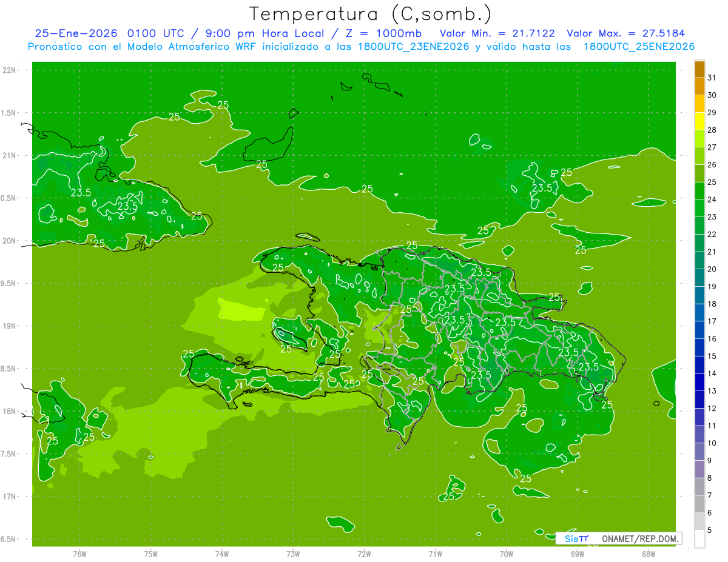This screenshot has width=728, height=562.
Task: Click the '68W' longitude label
Action: coord(649,554)
